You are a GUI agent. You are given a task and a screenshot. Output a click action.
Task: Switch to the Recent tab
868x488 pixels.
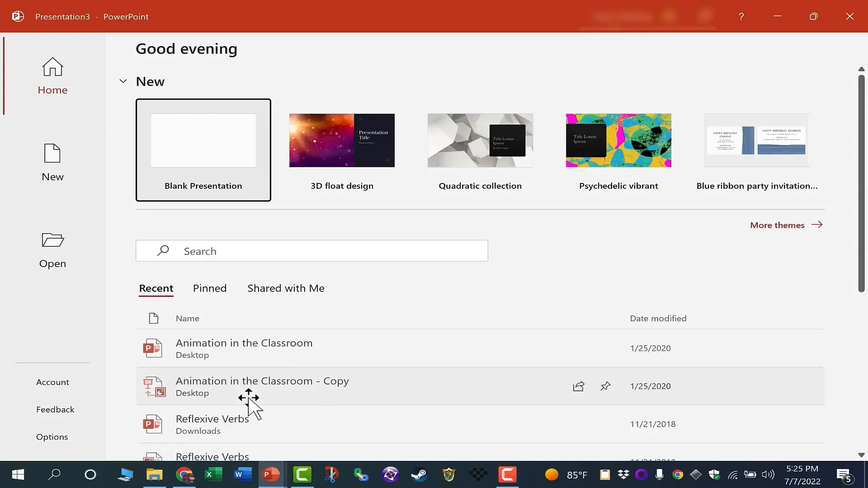point(156,288)
